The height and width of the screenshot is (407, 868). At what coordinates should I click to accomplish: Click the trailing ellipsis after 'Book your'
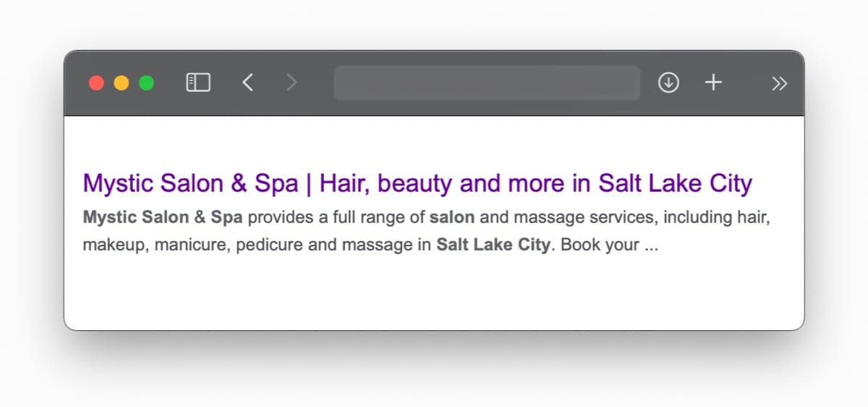click(x=651, y=245)
